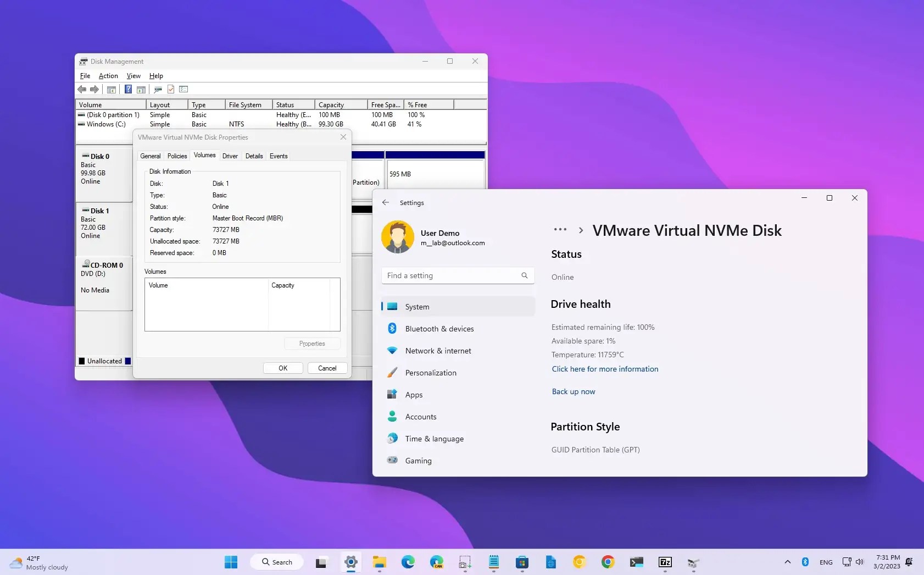This screenshot has width=924, height=575.
Task: Click the breadcrumb chevron beside VMware Virtual NVMe Disk
Action: coord(581,230)
